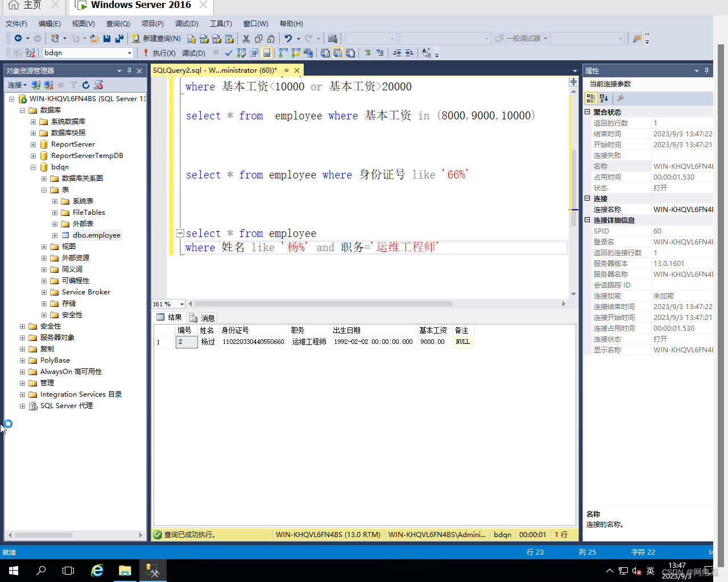The image size is (728, 582).
Task: Click the activity monitor toolbar icon
Action: coord(332,38)
